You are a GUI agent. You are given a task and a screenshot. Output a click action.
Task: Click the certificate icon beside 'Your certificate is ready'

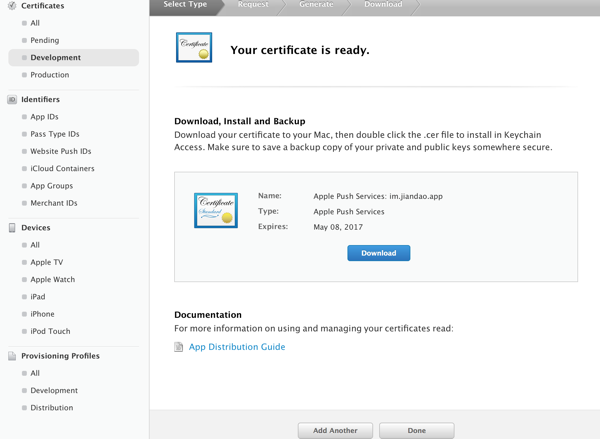194,47
